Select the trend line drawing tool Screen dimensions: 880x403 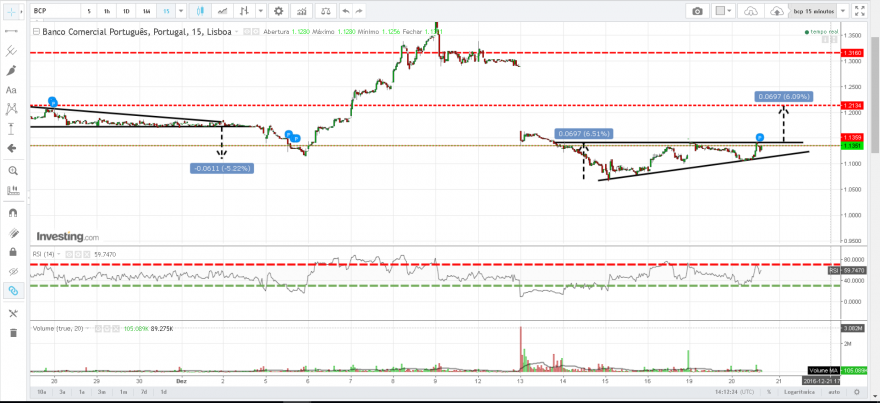tap(11, 31)
